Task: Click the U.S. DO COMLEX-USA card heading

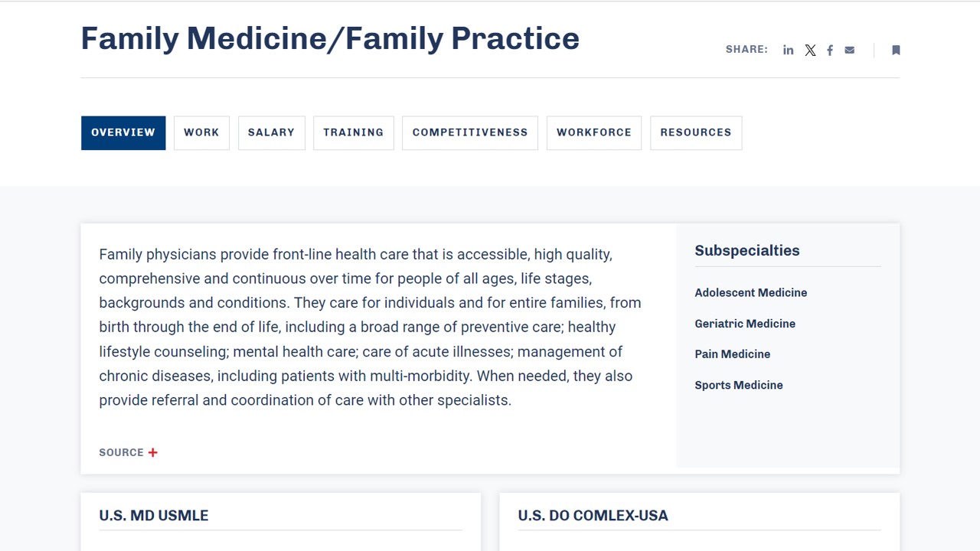Action: click(593, 516)
